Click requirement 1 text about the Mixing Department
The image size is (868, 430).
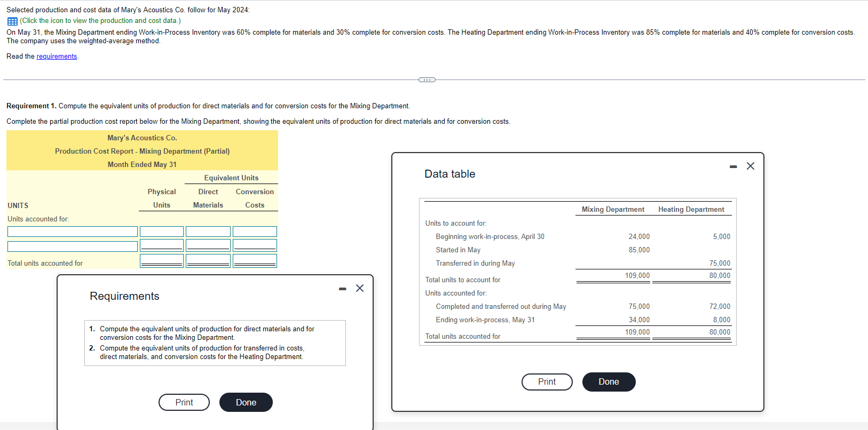(x=207, y=333)
